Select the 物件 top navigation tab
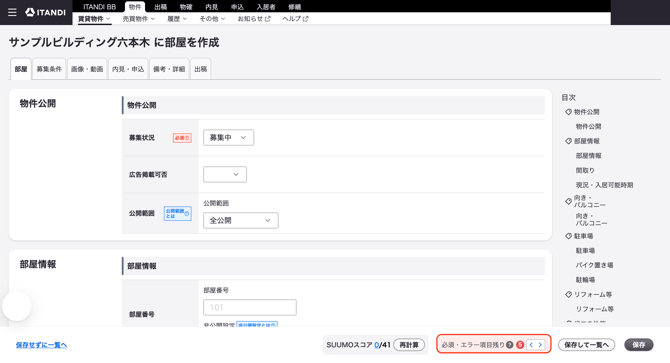670x363 pixels. (x=135, y=7)
